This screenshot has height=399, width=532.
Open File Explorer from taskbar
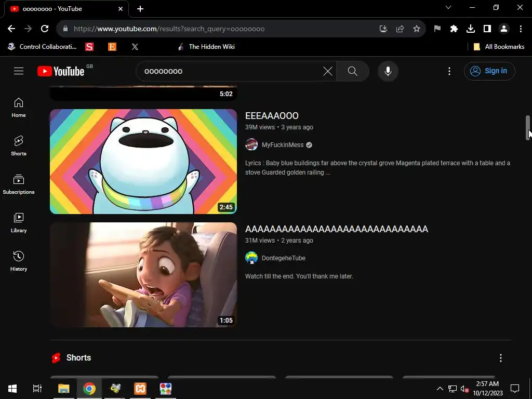point(64,389)
